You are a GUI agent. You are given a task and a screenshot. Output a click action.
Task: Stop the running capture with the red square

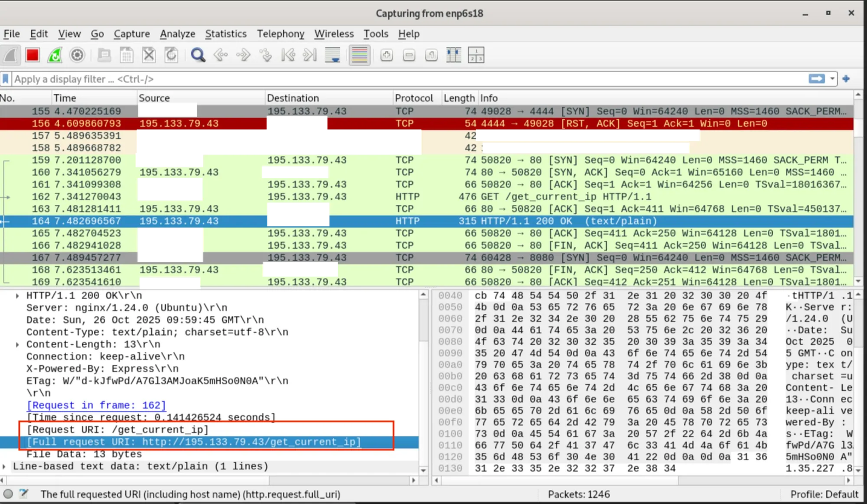[33, 55]
